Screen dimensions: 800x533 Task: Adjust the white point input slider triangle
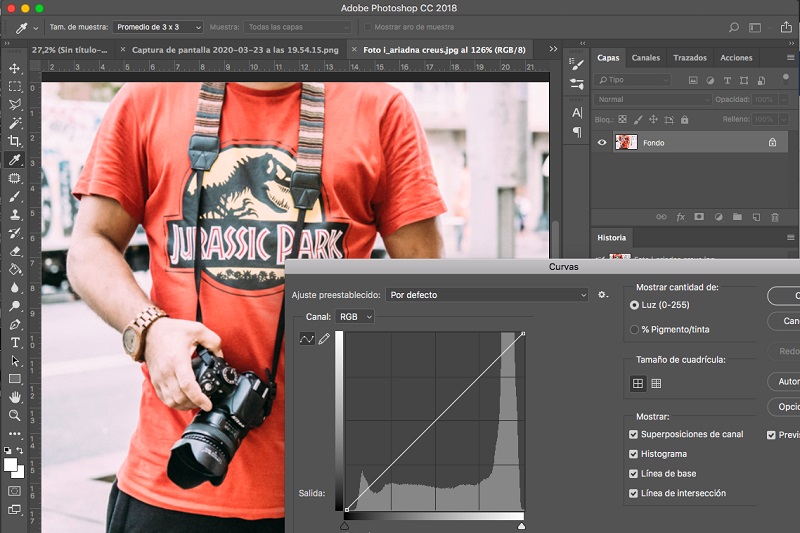(521, 525)
